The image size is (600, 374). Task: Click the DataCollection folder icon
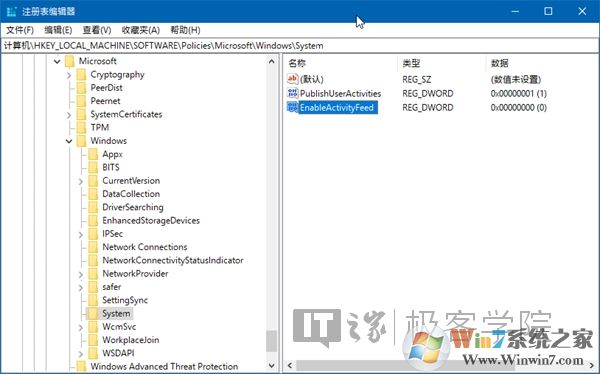coord(93,194)
